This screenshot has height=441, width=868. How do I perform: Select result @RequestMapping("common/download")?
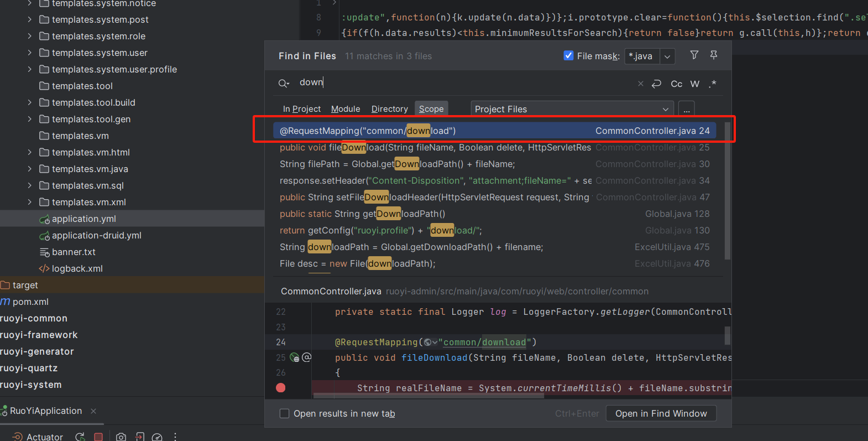tap(495, 131)
